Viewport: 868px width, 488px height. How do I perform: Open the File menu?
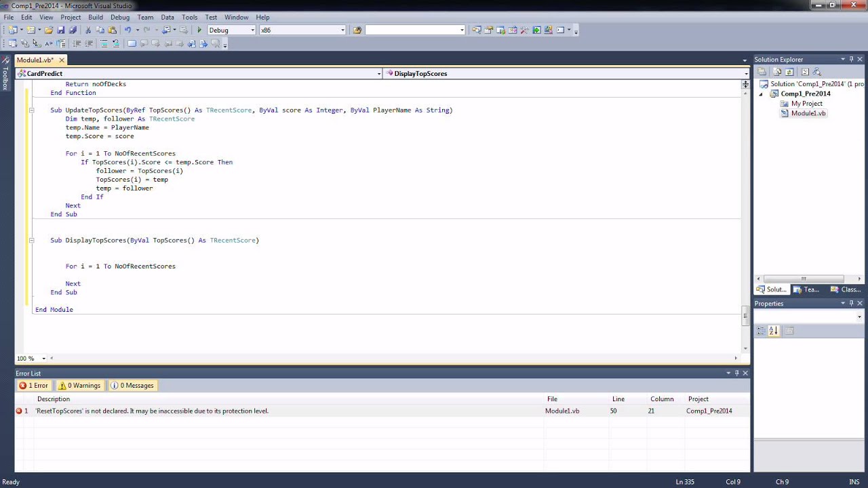[x=9, y=17]
